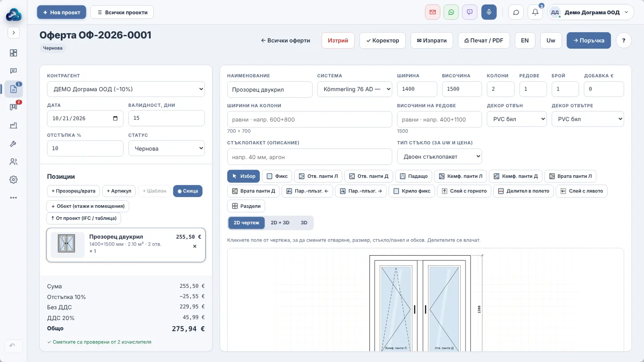This screenshot has width=644, height=362.
Task: Click the sidebar three-dots more icon
Action: [x=13, y=198]
